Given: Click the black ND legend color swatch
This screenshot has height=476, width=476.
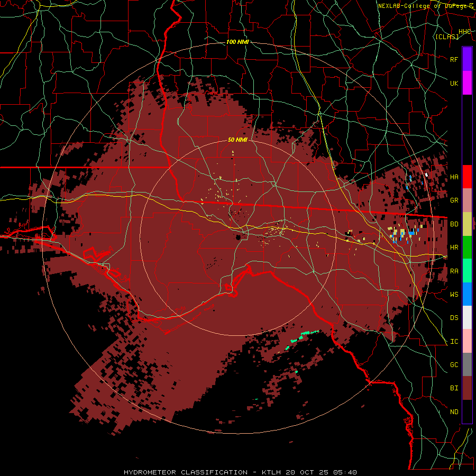Looking at the screenshot, I should 467,411.
